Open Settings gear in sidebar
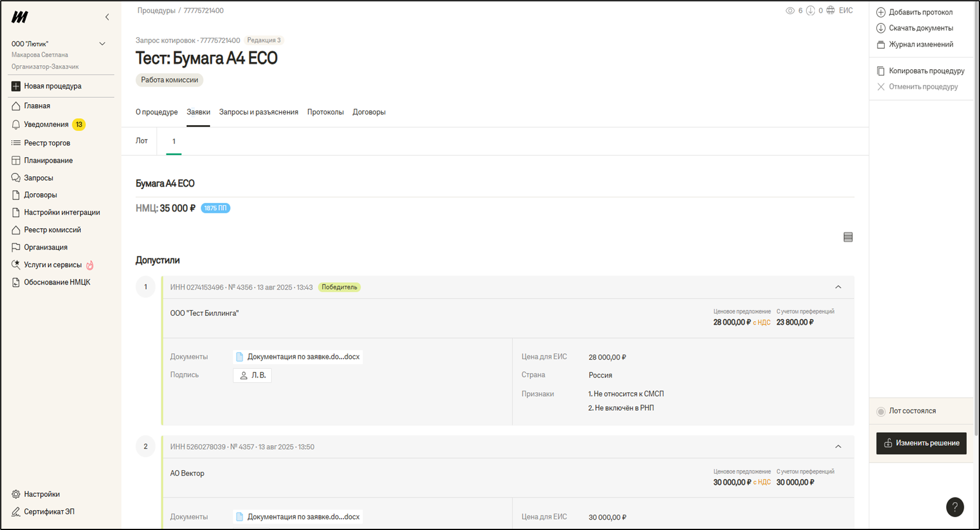Viewport: 980px width, 530px height. tap(16, 494)
